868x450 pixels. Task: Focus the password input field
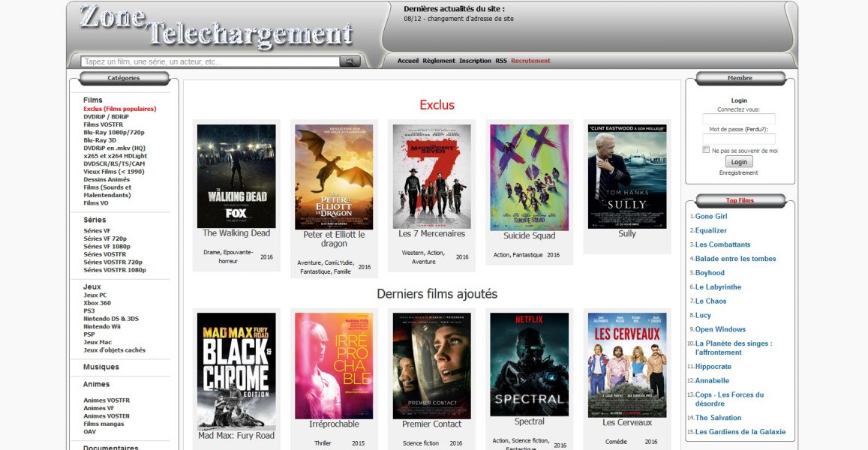[x=738, y=139]
